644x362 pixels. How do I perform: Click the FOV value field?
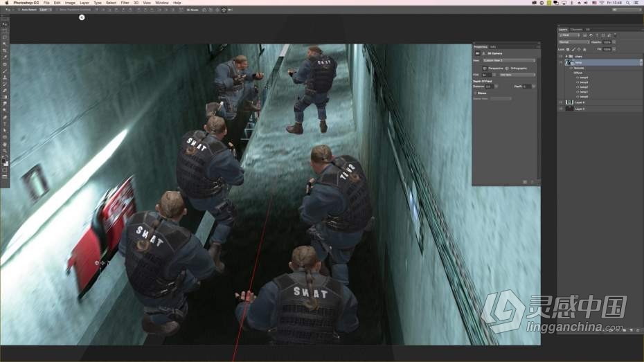486,75
